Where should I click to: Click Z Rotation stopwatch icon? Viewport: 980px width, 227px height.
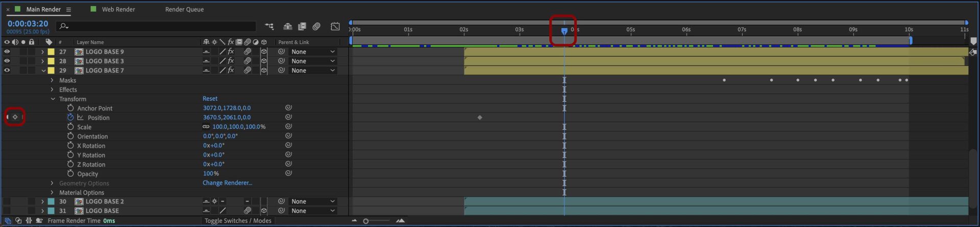(x=70, y=164)
